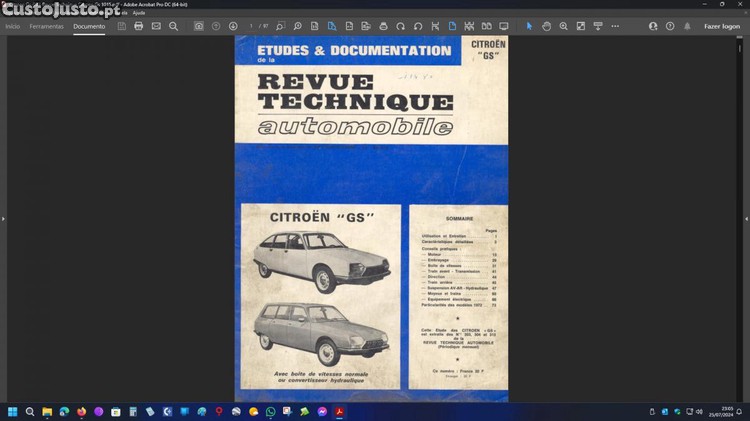
Task: Click the Fazer logon button
Action: pos(722,26)
